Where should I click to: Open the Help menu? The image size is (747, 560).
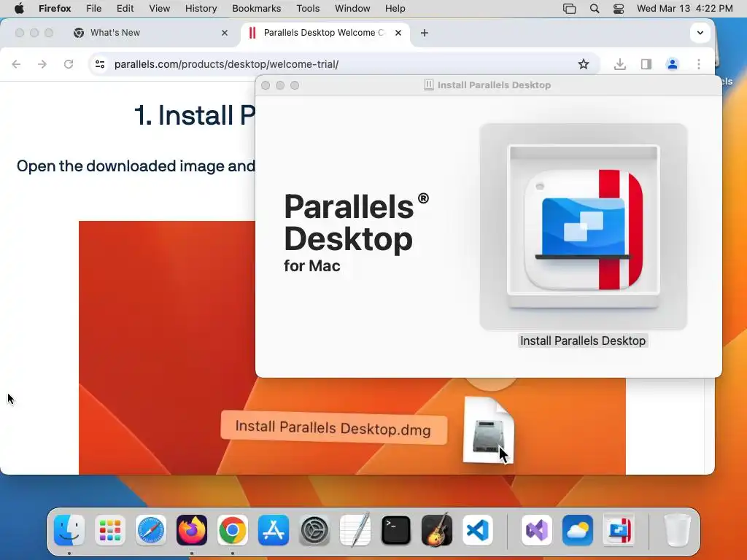coord(395,8)
